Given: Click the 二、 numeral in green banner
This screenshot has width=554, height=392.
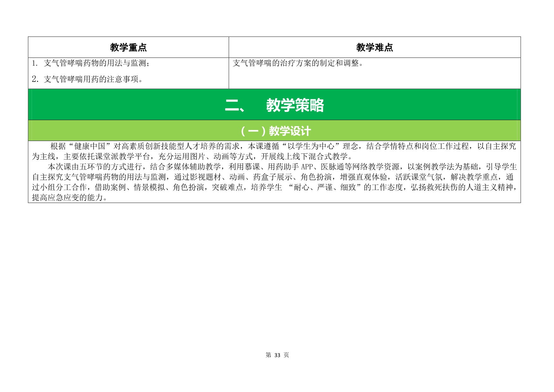Looking at the screenshot, I should tap(234, 105).
